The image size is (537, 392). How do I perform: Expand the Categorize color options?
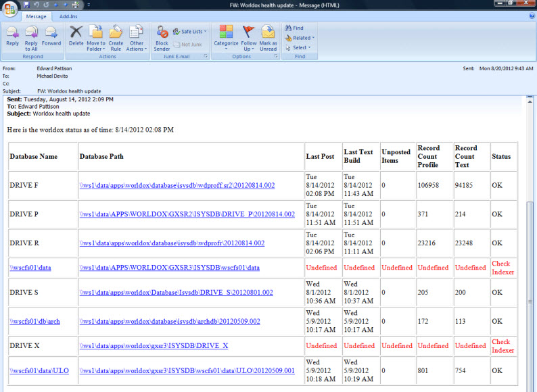coord(227,37)
